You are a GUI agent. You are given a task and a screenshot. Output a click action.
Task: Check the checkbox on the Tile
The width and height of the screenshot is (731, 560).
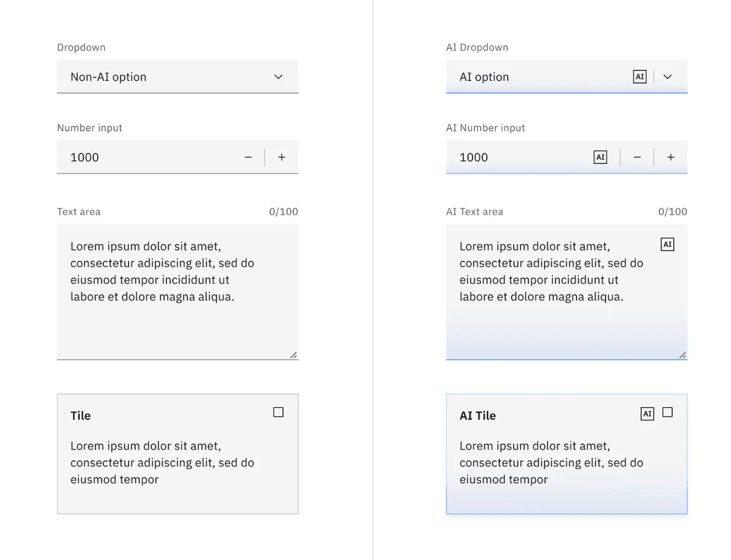click(278, 412)
